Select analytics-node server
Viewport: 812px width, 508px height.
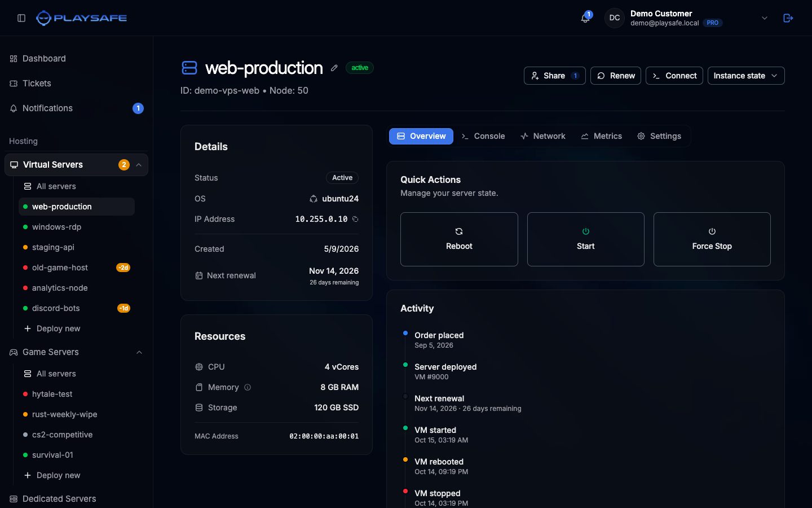click(x=77, y=288)
